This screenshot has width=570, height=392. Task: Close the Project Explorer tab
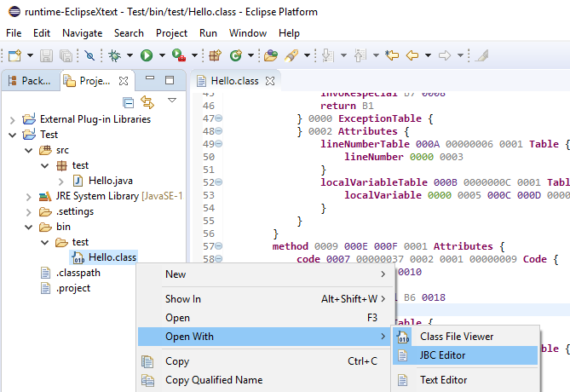124,81
